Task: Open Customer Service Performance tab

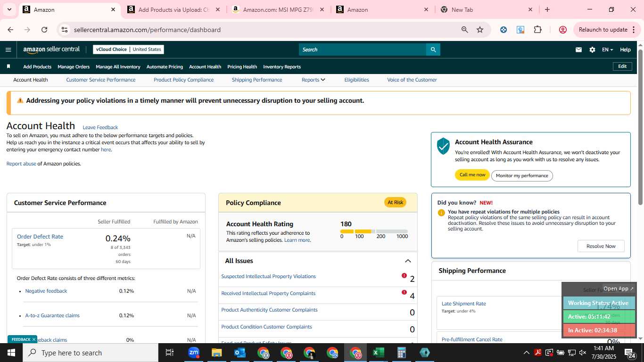Action: point(101,80)
